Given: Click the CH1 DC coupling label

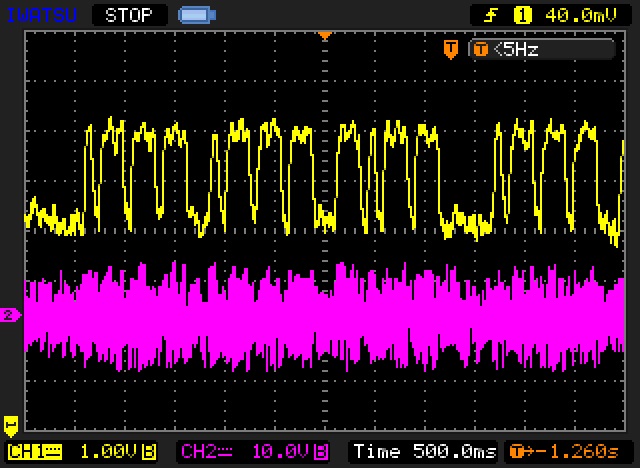Looking at the screenshot, I should point(35,452).
